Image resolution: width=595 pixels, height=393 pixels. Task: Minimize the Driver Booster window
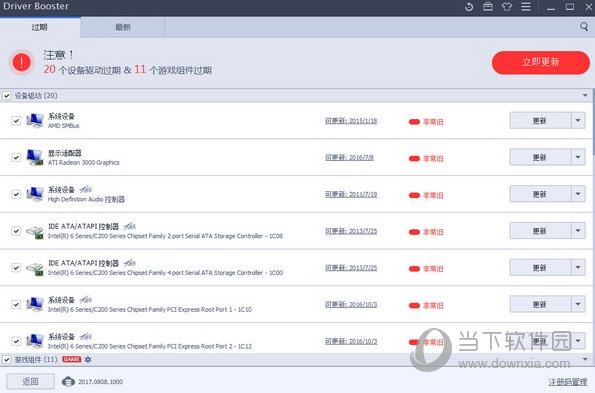click(x=551, y=7)
